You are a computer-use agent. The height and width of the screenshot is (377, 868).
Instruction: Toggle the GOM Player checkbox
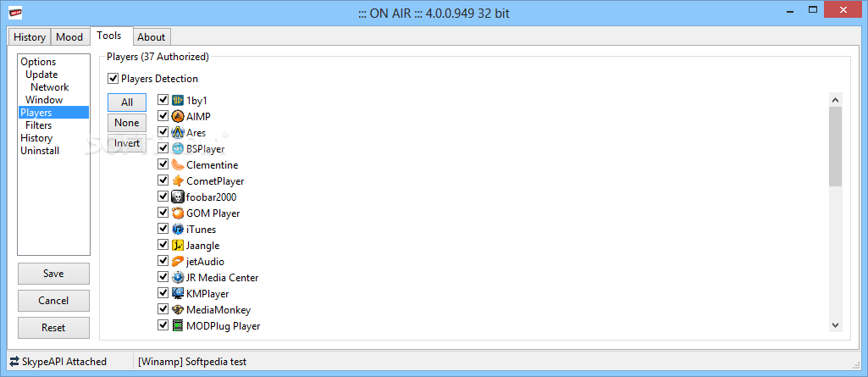(x=163, y=213)
